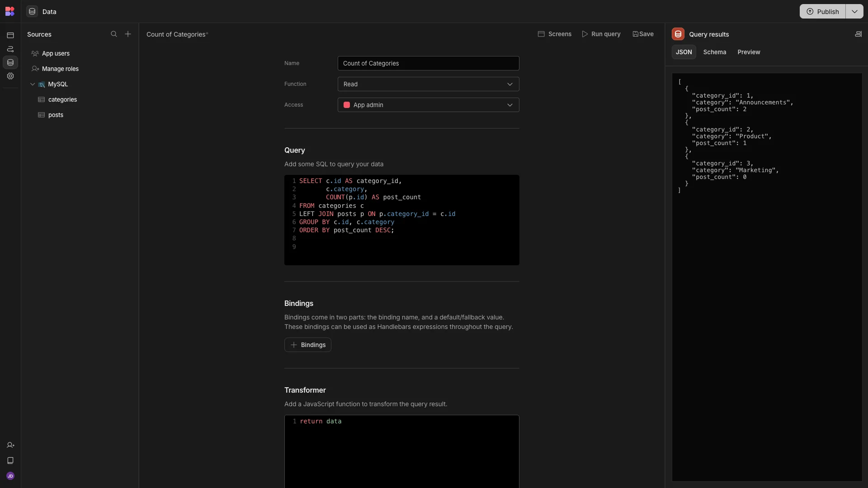This screenshot has width=868, height=488.
Task: Save the Count of Categories query
Action: pos(643,34)
